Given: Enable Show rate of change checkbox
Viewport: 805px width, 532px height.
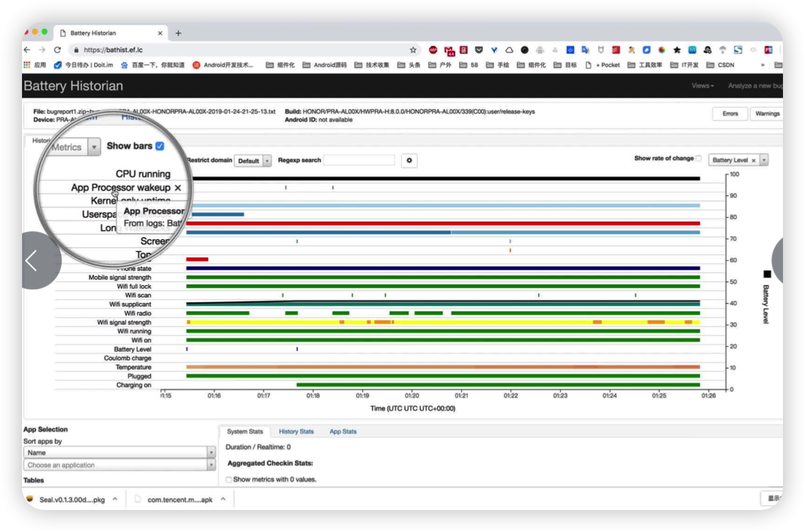Looking at the screenshot, I should coord(699,158).
